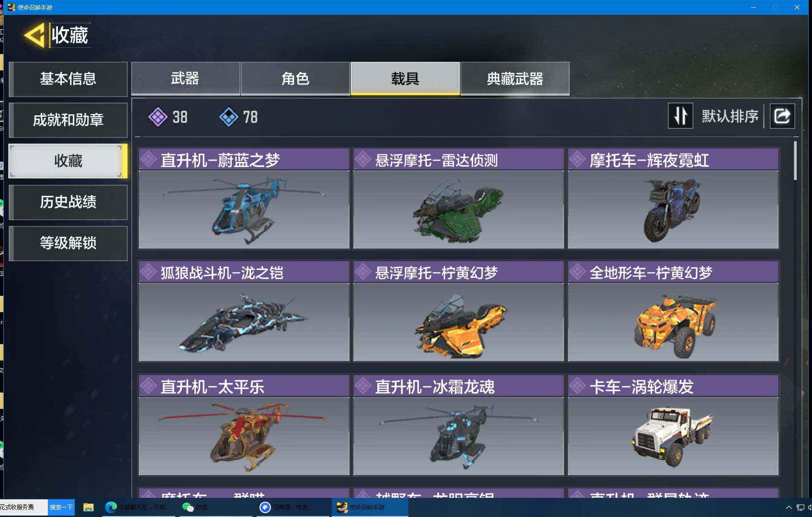Switch to the 武器 tab
The width and height of the screenshot is (812, 517).
point(186,79)
